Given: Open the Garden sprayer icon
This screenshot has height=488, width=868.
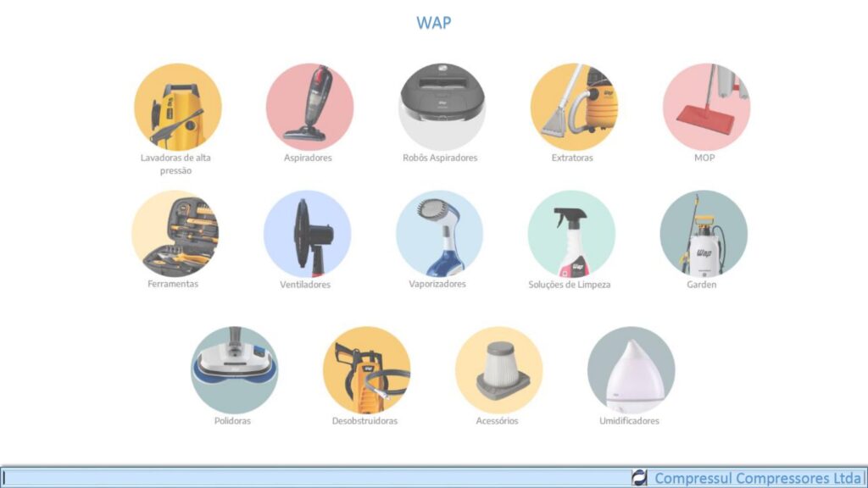Looking at the screenshot, I should 704,234.
